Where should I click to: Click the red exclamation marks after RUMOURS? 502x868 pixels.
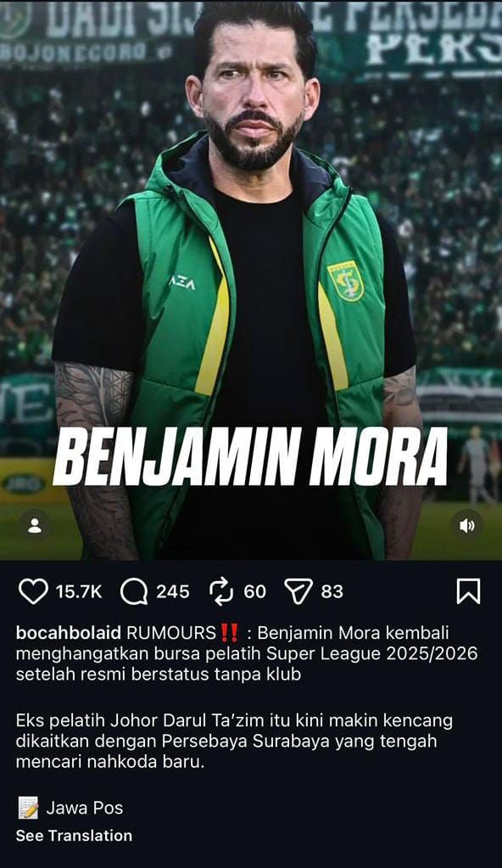click(x=229, y=632)
